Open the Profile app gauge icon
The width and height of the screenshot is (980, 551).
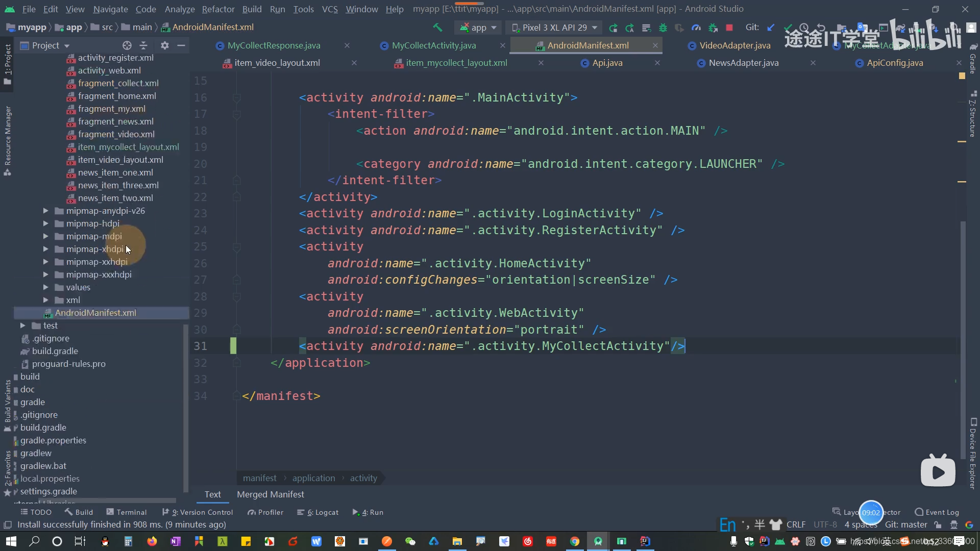coord(696,28)
